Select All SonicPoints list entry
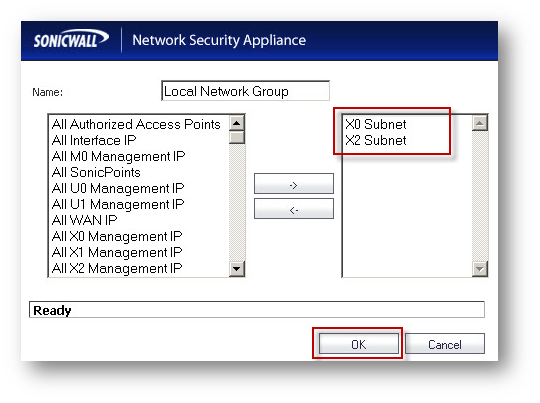Screen dimensions: 540x403 tap(96, 172)
